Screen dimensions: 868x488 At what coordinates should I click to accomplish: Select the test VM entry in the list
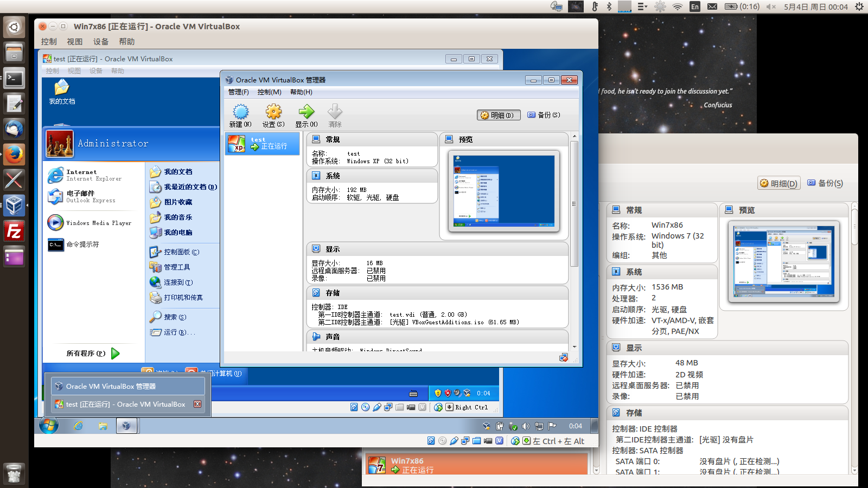coord(263,144)
